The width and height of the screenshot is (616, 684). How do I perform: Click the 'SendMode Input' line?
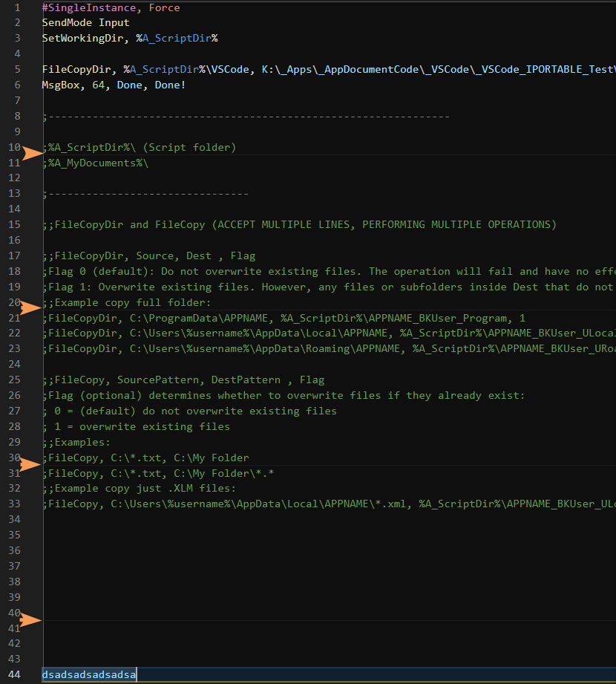(85, 23)
